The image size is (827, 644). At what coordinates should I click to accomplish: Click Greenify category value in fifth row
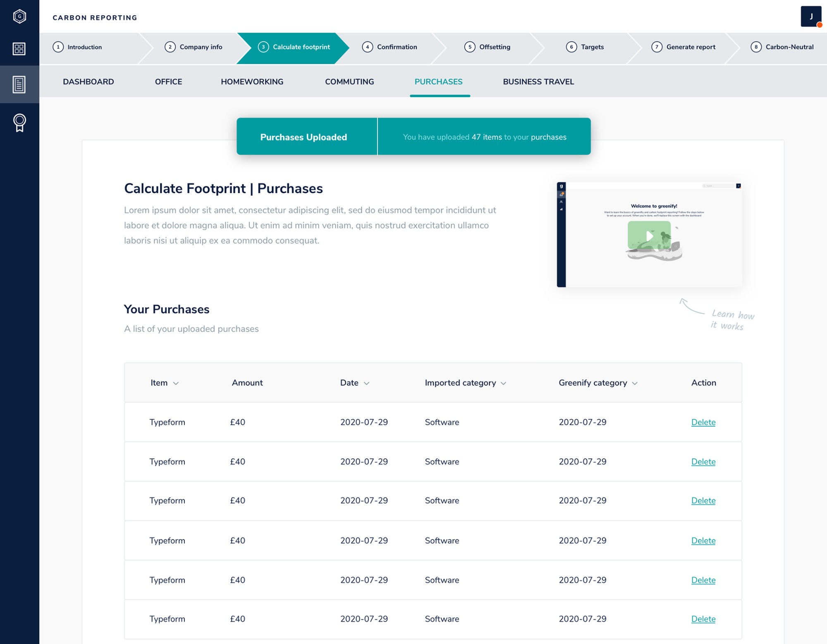[583, 580]
